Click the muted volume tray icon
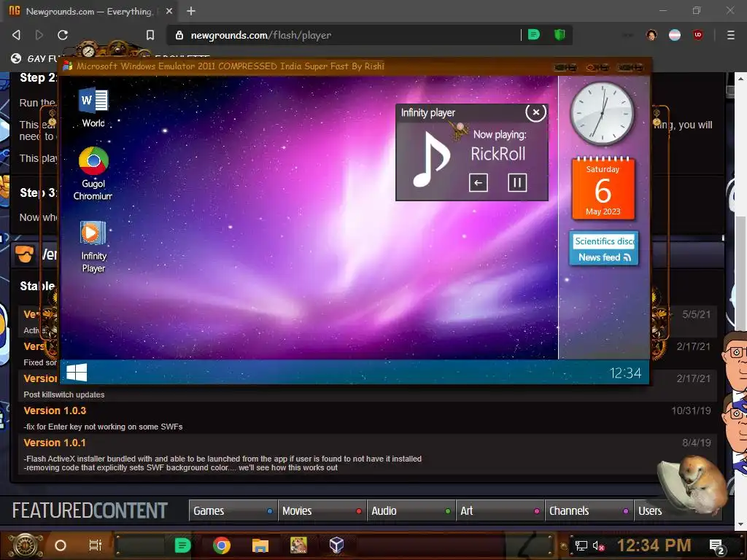The image size is (747, 560). tap(598, 545)
